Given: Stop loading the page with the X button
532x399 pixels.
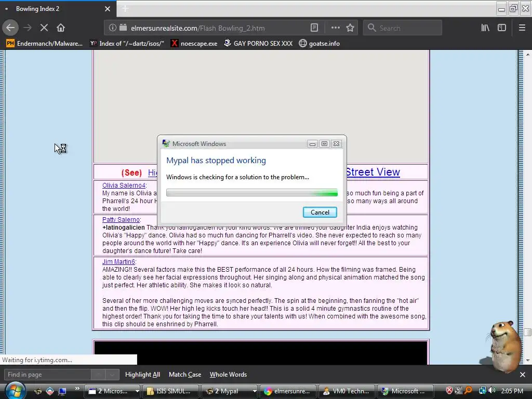Looking at the screenshot, I should [44, 28].
